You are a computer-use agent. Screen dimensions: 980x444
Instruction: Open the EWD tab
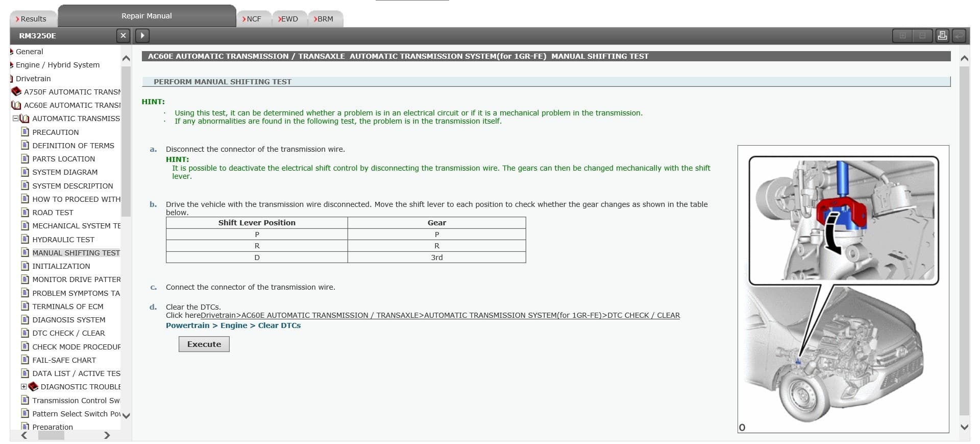point(289,19)
